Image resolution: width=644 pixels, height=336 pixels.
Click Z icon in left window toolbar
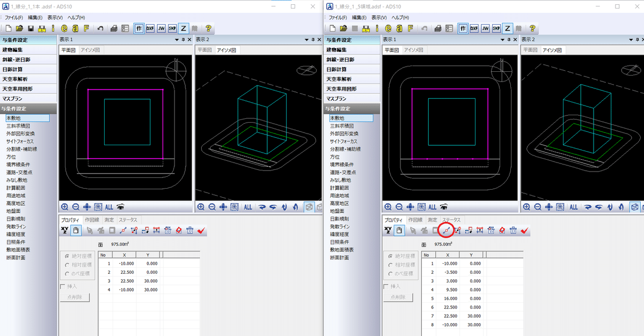click(x=184, y=28)
